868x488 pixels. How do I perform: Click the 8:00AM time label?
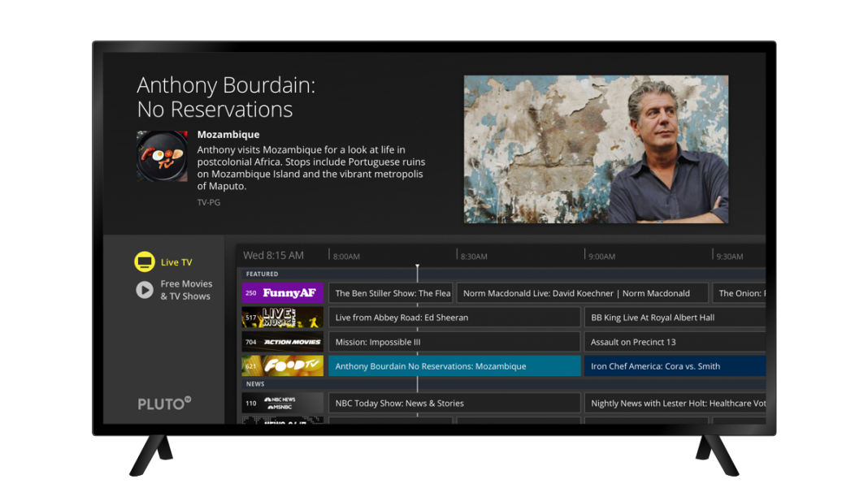(x=346, y=257)
